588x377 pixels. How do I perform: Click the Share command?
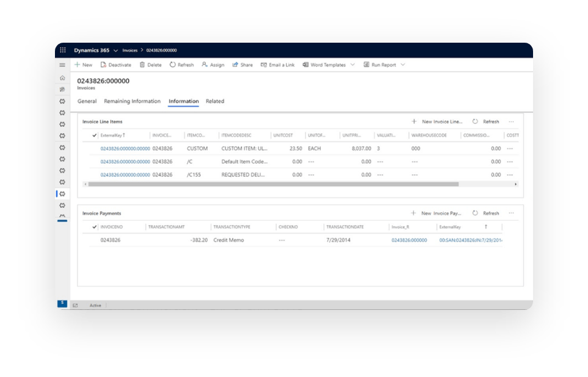pos(242,65)
